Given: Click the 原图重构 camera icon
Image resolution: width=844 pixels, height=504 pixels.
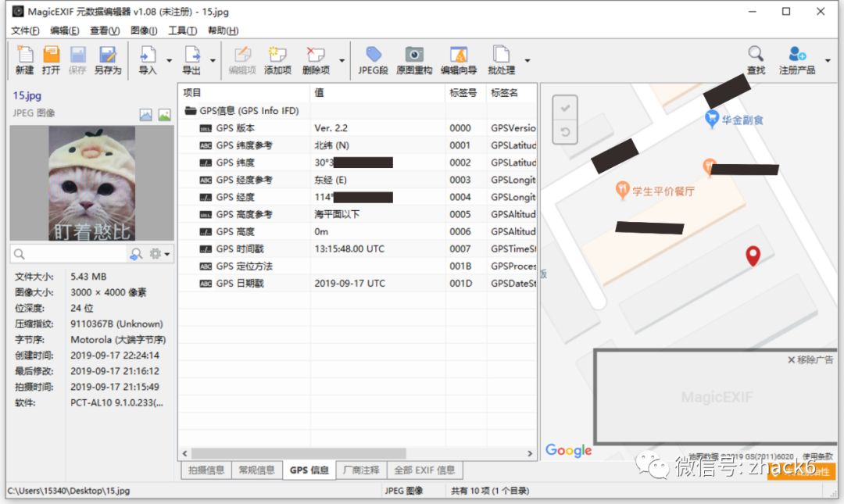Looking at the screenshot, I should click(x=414, y=59).
